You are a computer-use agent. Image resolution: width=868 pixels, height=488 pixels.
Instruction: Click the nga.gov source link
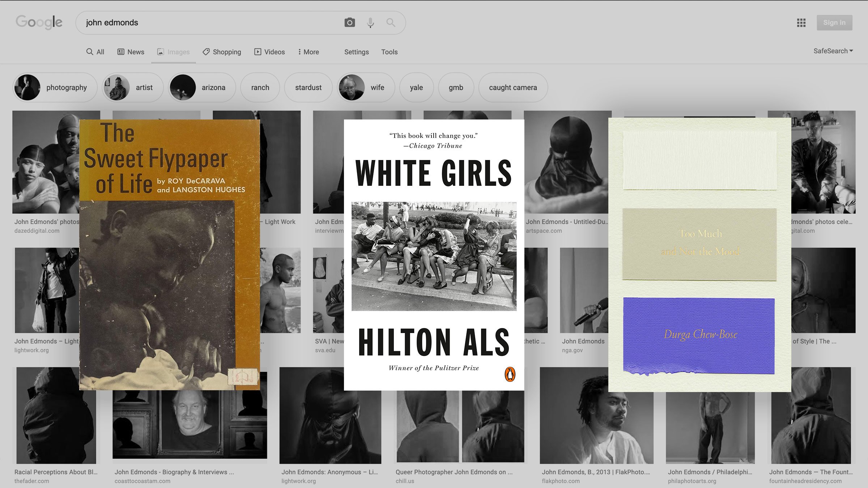[572, 350]
